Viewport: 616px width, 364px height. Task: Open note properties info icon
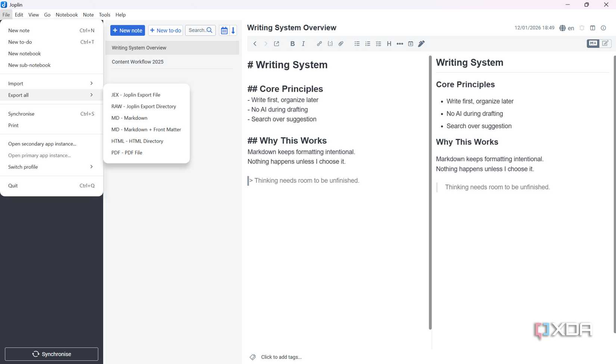[603, 28]
